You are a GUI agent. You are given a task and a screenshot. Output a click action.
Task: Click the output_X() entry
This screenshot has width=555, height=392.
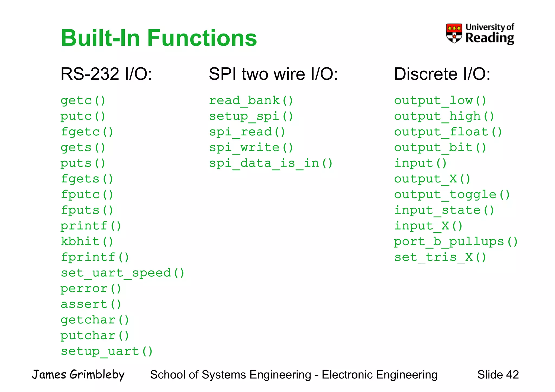coord(433,179)
